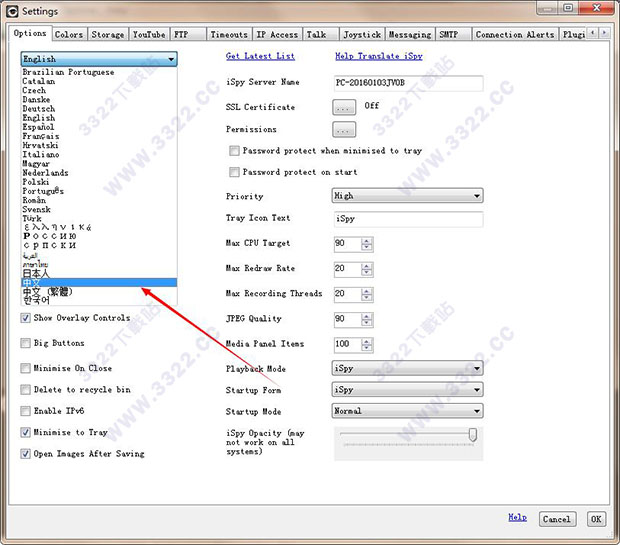
Task: Choose 中文 (繁體) from the language list
Action: pos(99,291)
